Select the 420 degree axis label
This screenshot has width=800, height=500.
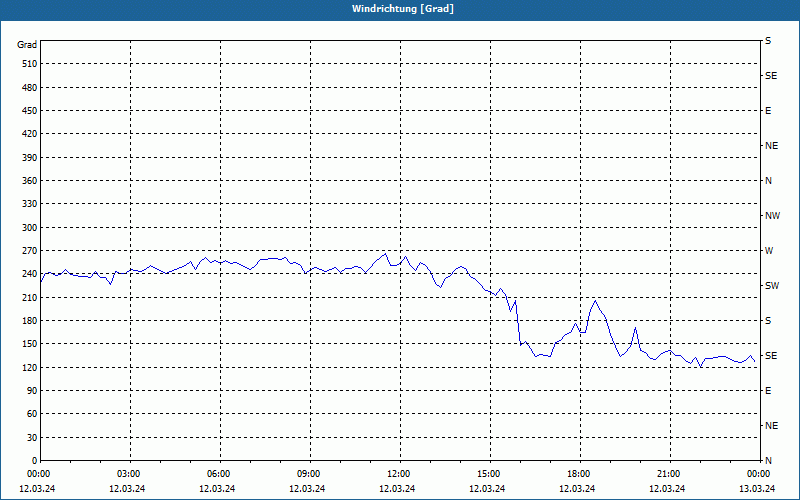coord(30,134)
